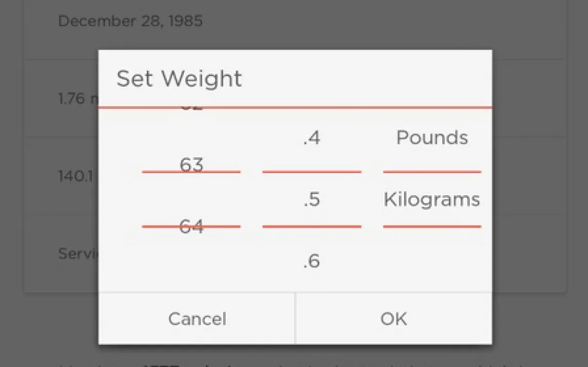Screen dimensions: 588x367
Task: Click the Set Weight dialog title
Action: click(x=179, y=79)
